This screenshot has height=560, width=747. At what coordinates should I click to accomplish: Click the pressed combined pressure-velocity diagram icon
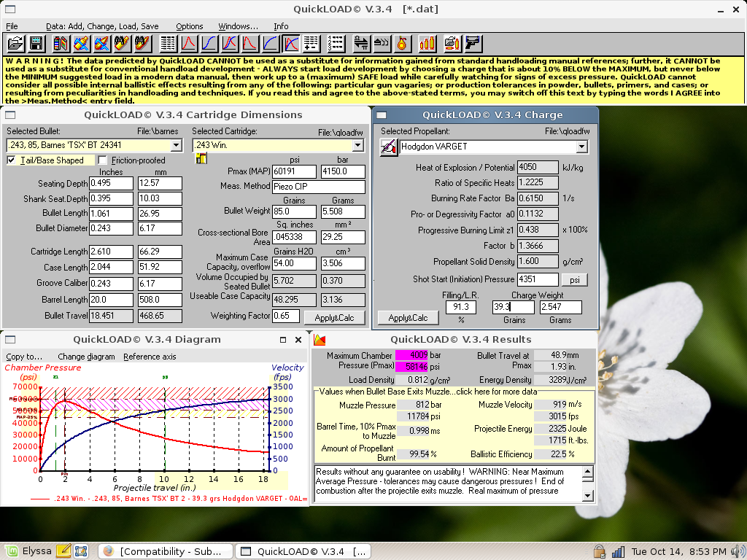pyautogui.click(x=291, y=44)
